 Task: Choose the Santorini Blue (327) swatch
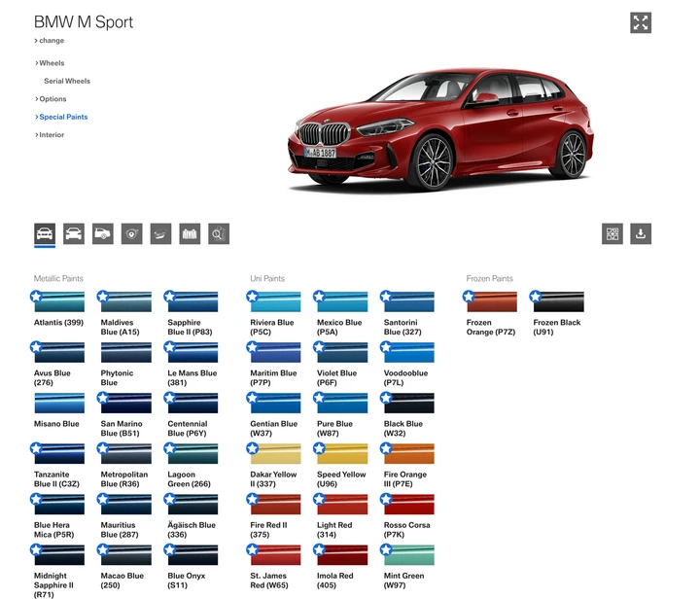409,301
